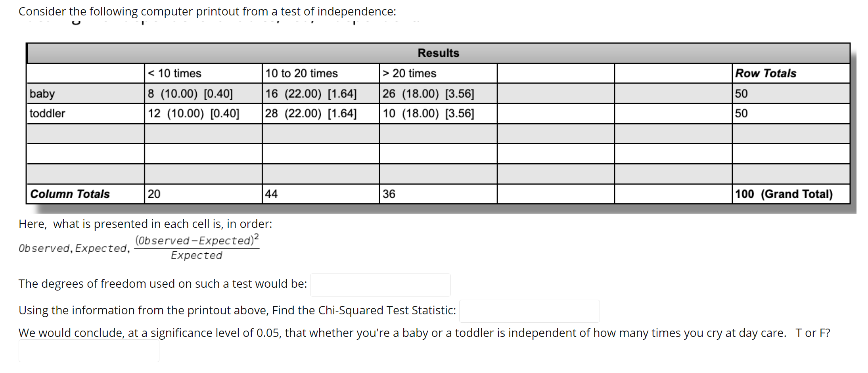Click the Observed Expected formula text

[138, 247]
